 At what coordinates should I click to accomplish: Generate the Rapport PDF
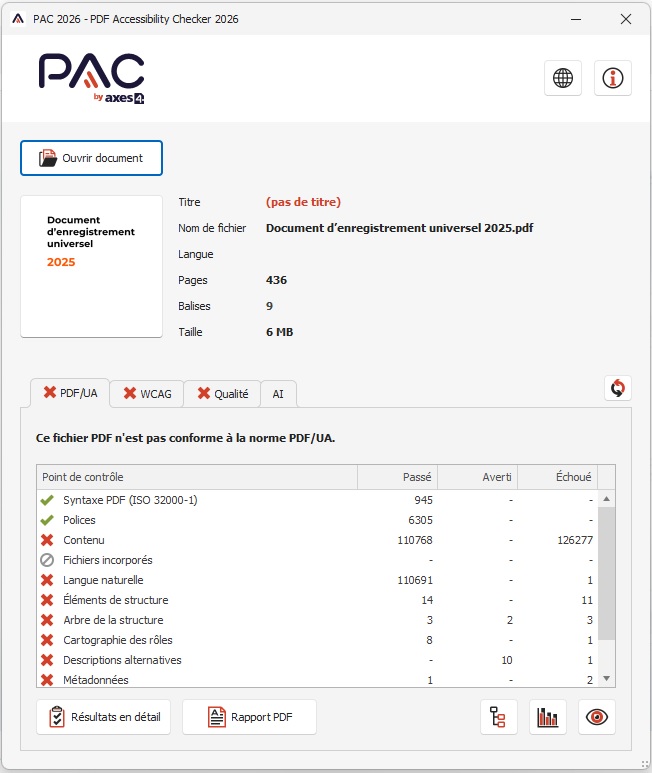pyautogui.click(x=249, y=717)
